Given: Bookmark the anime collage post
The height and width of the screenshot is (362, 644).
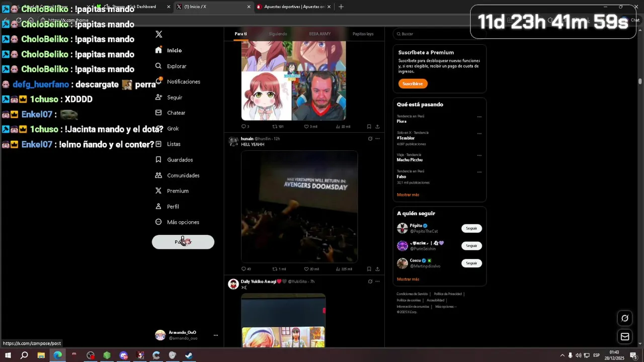Looking at the screenshot, I should point(369,127).
